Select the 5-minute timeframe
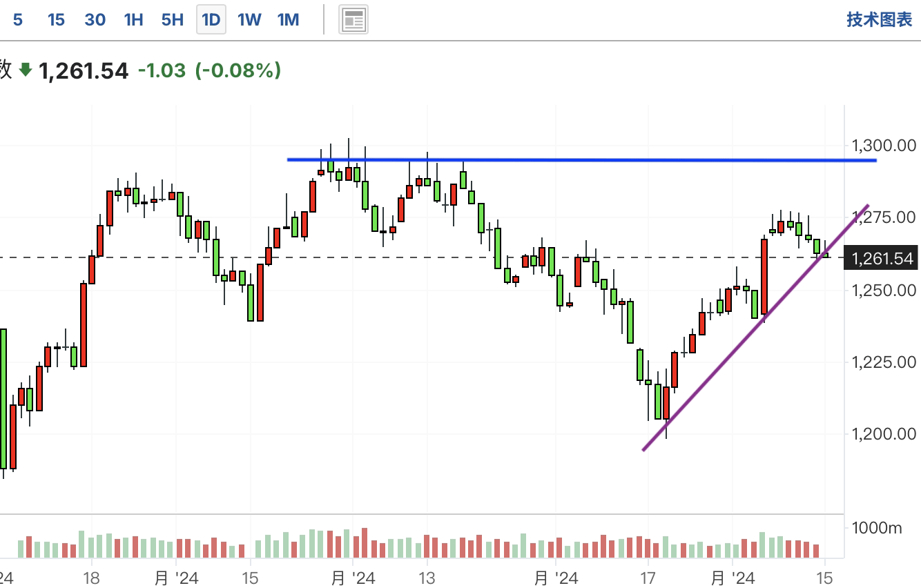921x588 pixels. [x=18, y=20]
